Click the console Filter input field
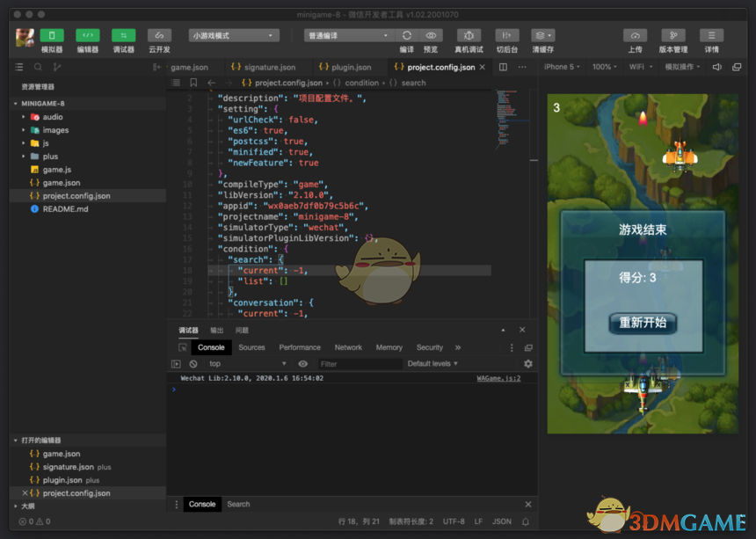 coord(360,364)
